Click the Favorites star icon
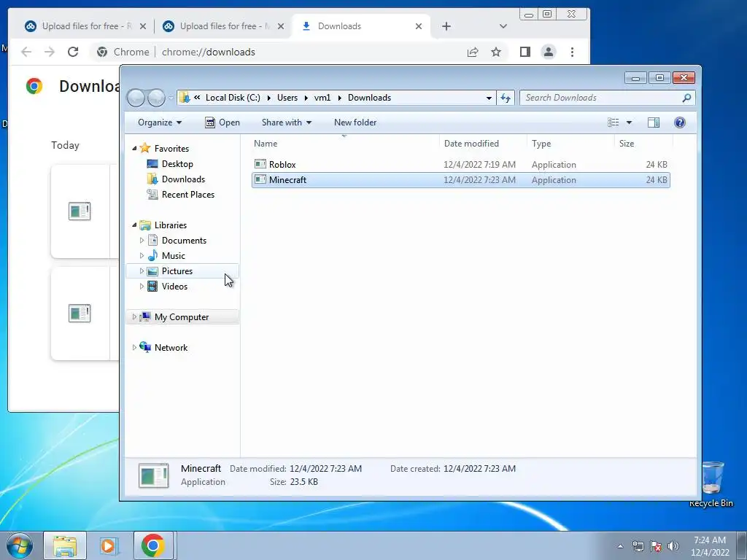The height and width of the screenshot is (560, 747). [145, 148]
